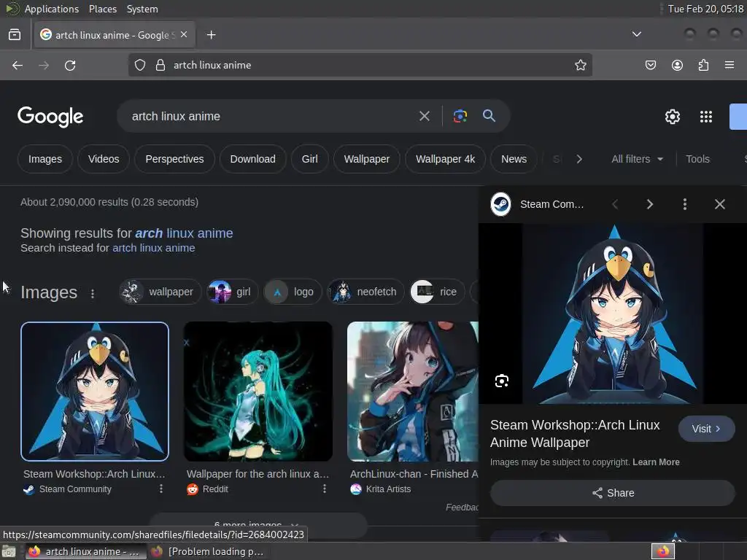
Task: Open the search Tools options
Action: click(697, 159)
